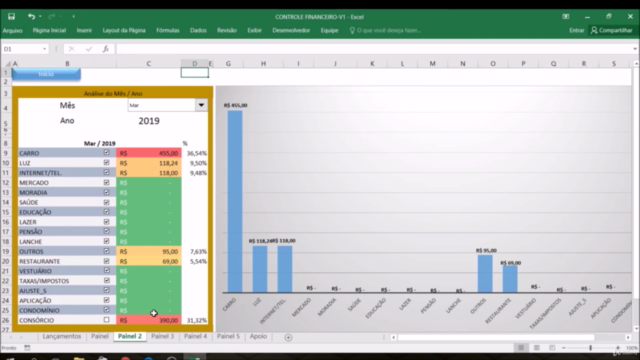This screenshot has height=360, width=640.
Task: Open the Customize Quick Access Toolbar arrow
Action: [73, 16]
